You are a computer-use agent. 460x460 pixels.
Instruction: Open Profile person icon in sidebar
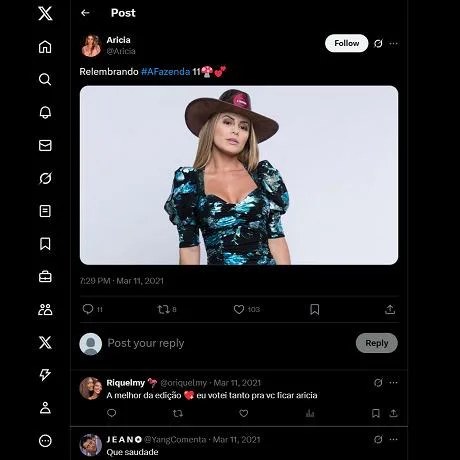(x=45, y=408)
